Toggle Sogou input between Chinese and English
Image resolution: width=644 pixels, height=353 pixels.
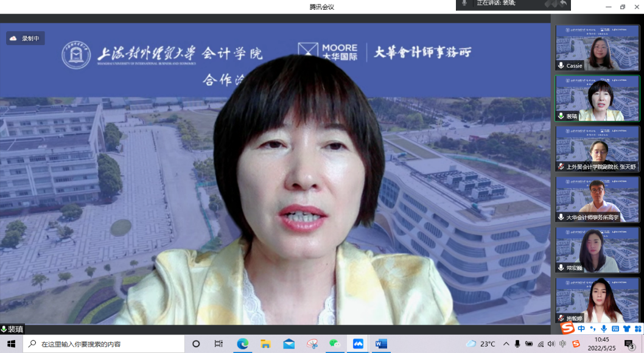(x=582, y=329)
